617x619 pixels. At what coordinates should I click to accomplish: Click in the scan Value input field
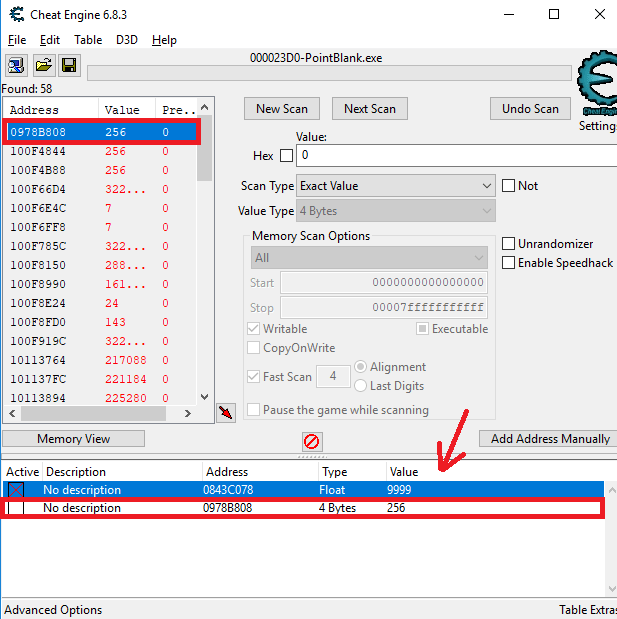tap(456, 155)
